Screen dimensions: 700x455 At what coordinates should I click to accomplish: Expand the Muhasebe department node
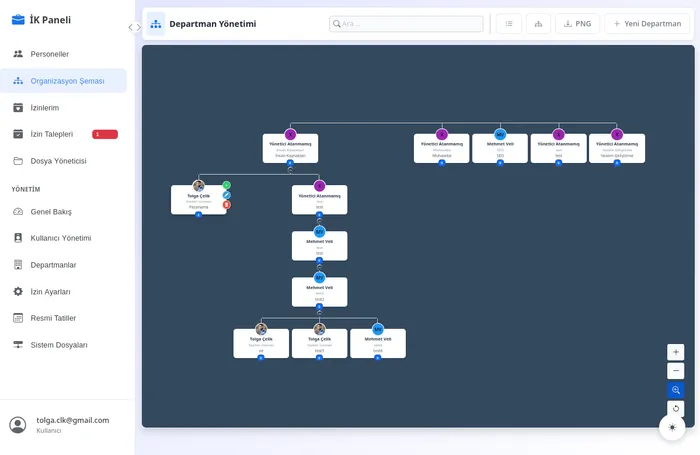pyautogui.click(x=441, y=163)
